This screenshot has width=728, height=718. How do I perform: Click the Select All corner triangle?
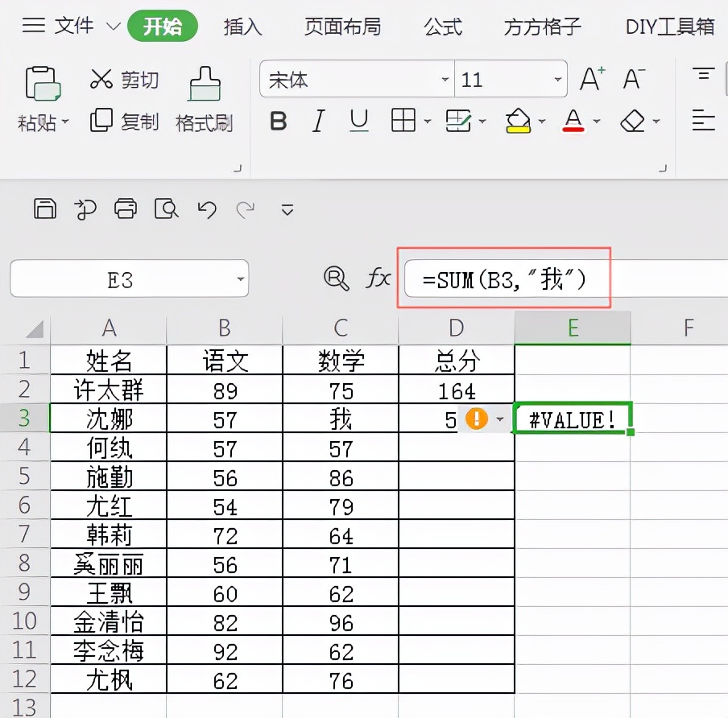(x=35, y=328)
